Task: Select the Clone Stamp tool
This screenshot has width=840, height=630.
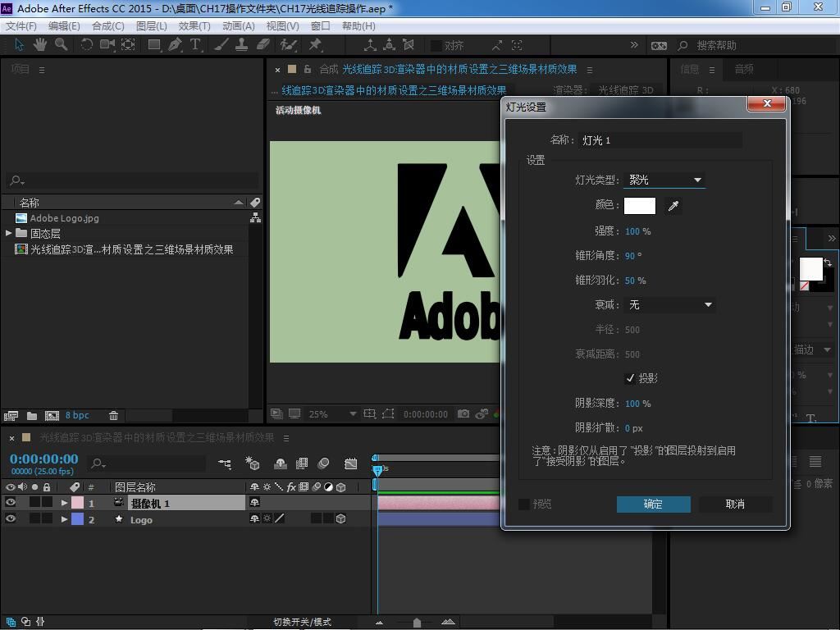Action: click(x=242, y=45)
